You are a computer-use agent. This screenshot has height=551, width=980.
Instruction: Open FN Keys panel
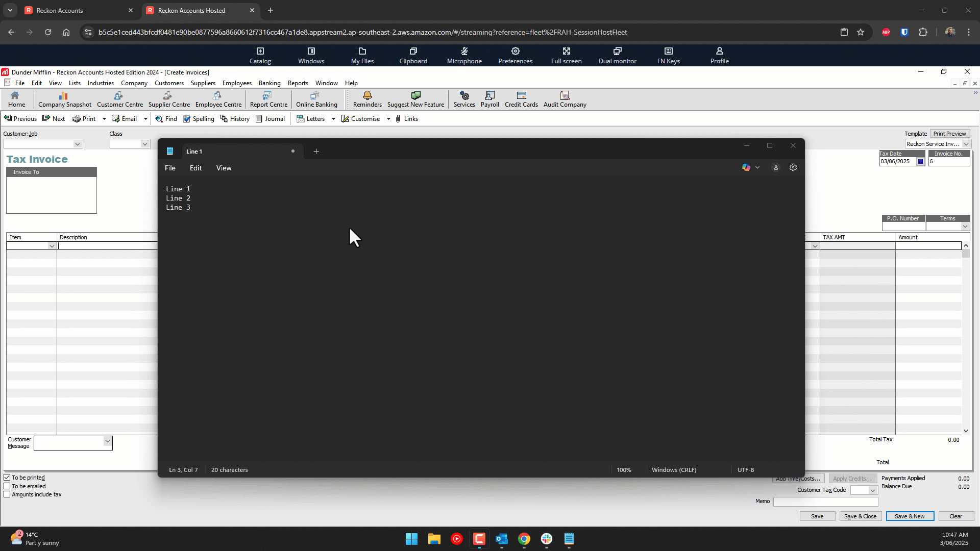[668, 56]
